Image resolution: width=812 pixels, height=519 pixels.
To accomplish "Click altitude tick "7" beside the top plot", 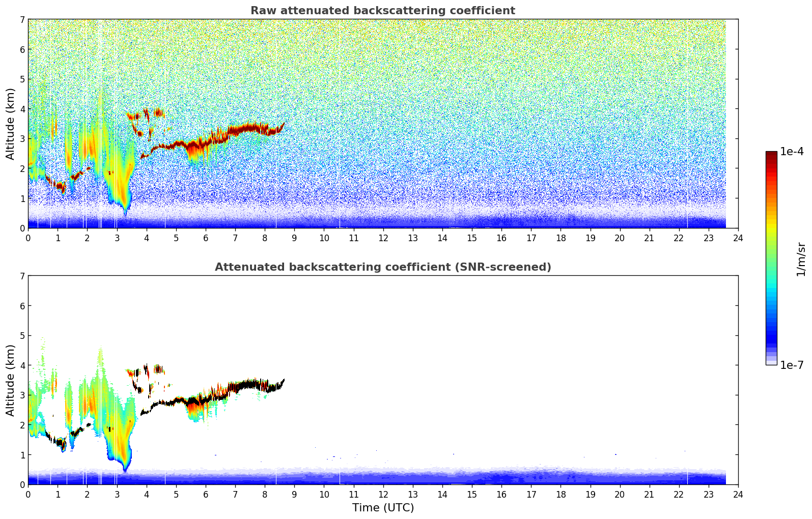I will point(22,20).
